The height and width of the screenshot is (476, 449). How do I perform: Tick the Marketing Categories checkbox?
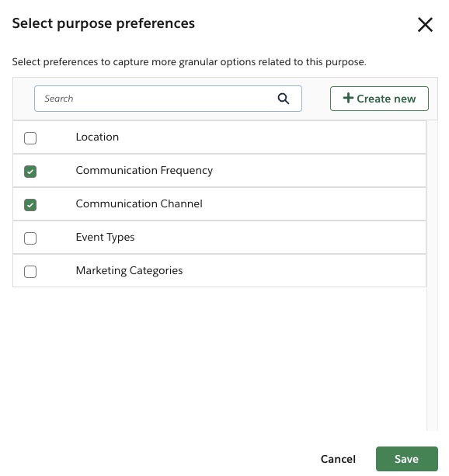tap(30, 272)
